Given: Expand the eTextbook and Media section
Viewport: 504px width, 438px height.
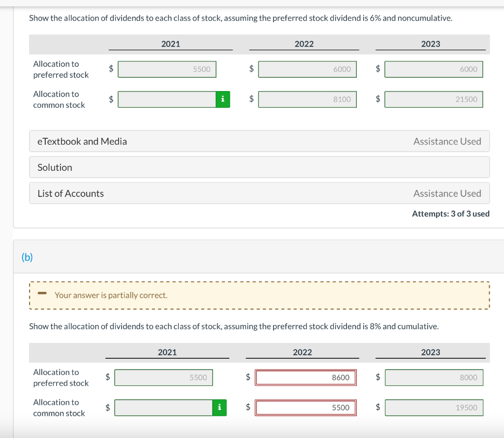Looking at the screenshot, I should tap(259, 141).
